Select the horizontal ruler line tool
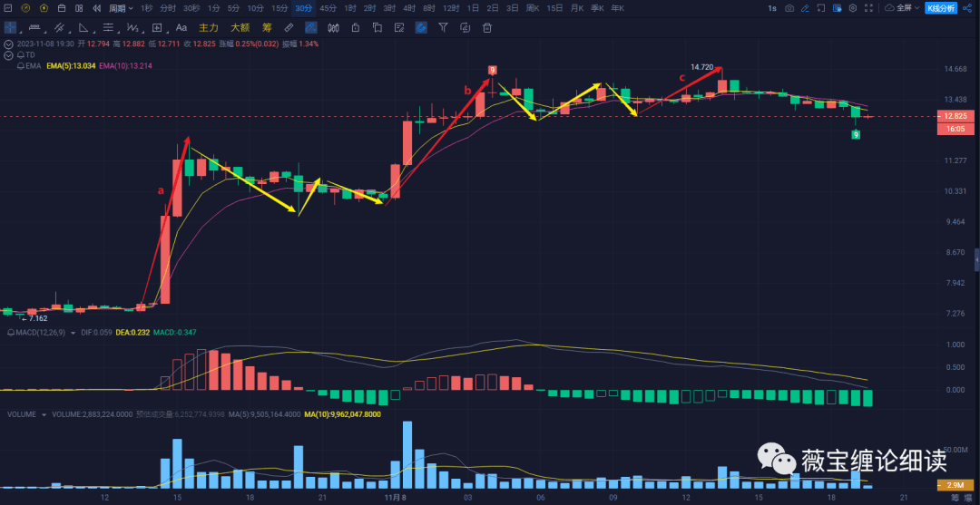This screenshot has height=505, width=980. tap(34, 27)
